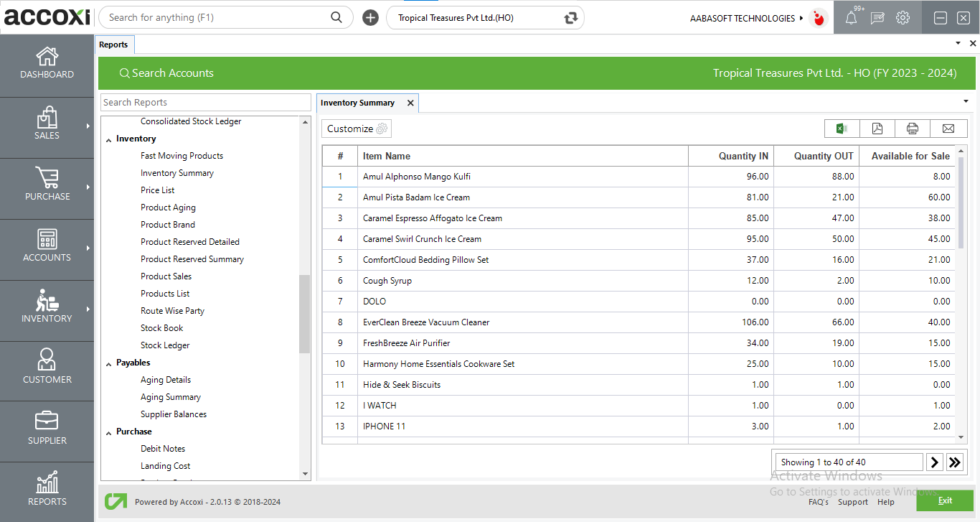This screenshot has height=522, width=980.
Task: Focus the Search Reports field
Action: [205, 103]
